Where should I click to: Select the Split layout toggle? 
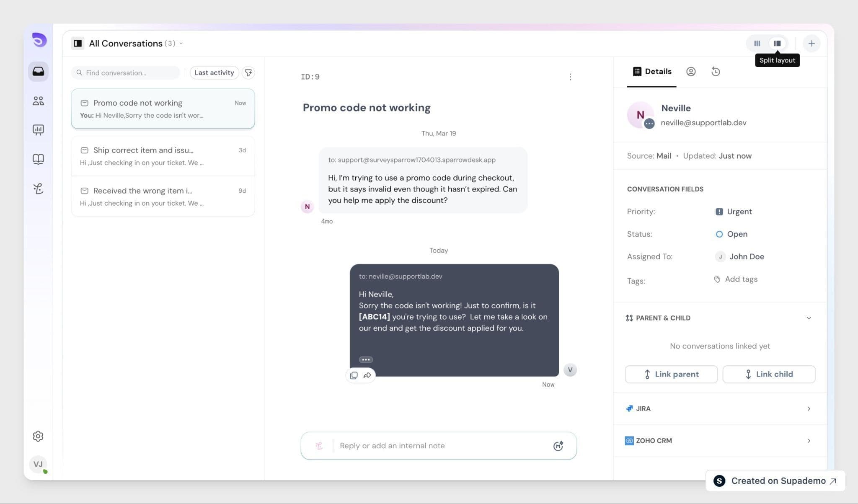click(x=777, y=43)
